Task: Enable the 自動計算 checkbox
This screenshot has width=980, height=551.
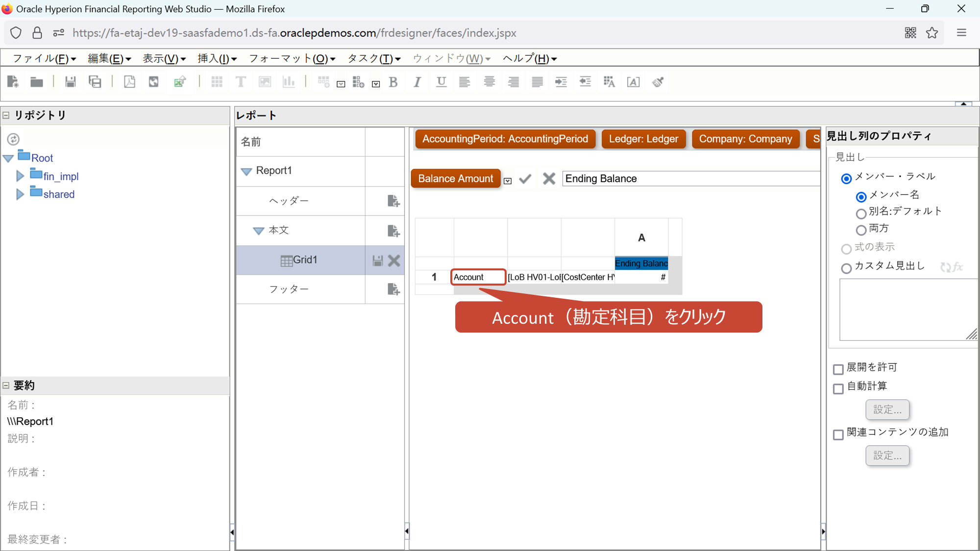Action: point(838,388)
